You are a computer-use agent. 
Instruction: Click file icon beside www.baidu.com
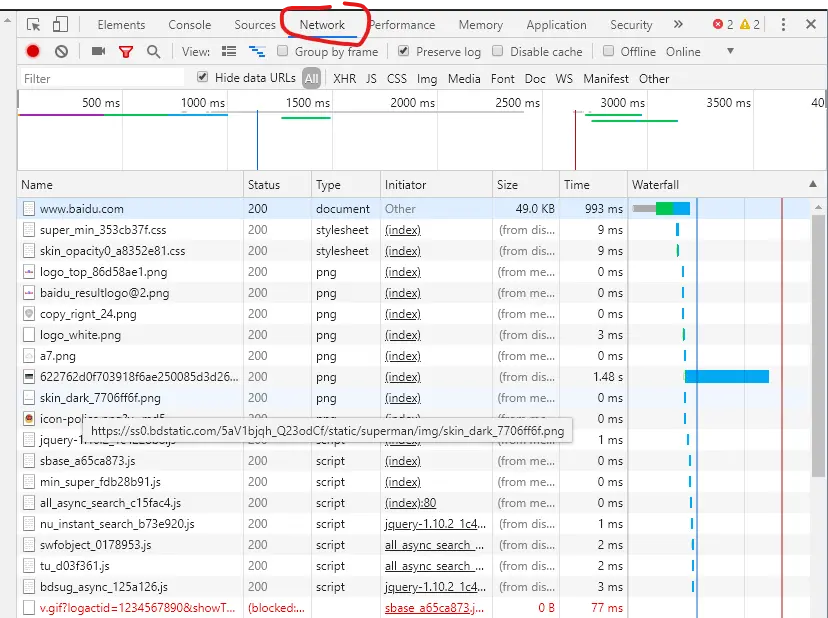29,209
